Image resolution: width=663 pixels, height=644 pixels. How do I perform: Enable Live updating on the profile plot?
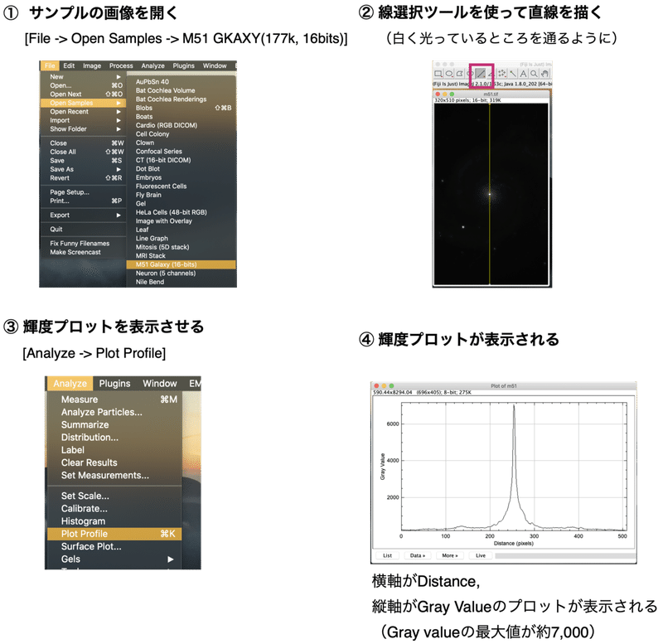pos(481,555)
